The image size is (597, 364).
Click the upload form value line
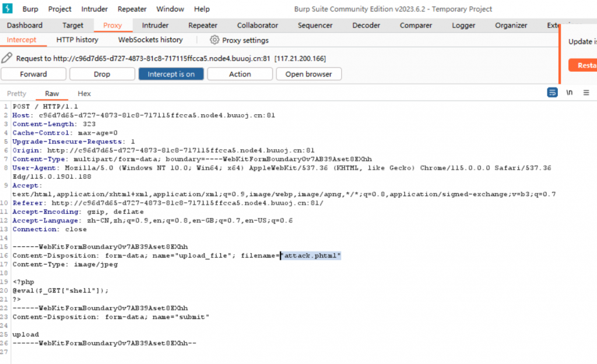(26, 334)
